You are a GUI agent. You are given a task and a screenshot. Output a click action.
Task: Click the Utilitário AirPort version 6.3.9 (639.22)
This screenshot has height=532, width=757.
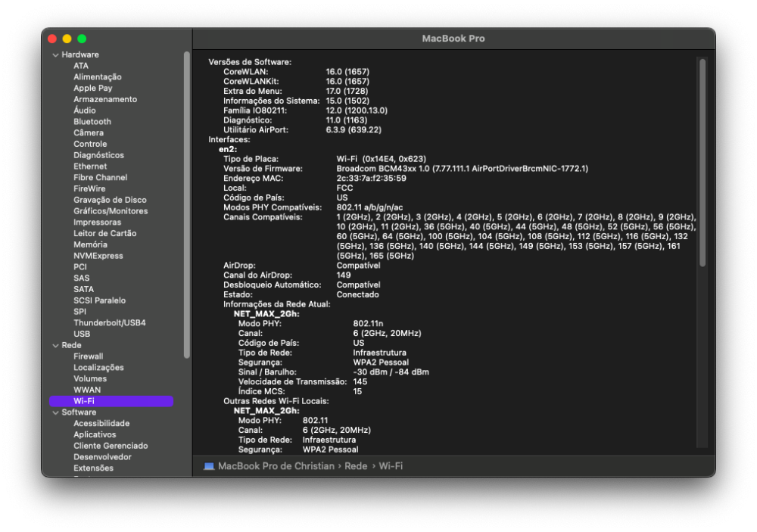pyautogui.click(x=354, y=130)
